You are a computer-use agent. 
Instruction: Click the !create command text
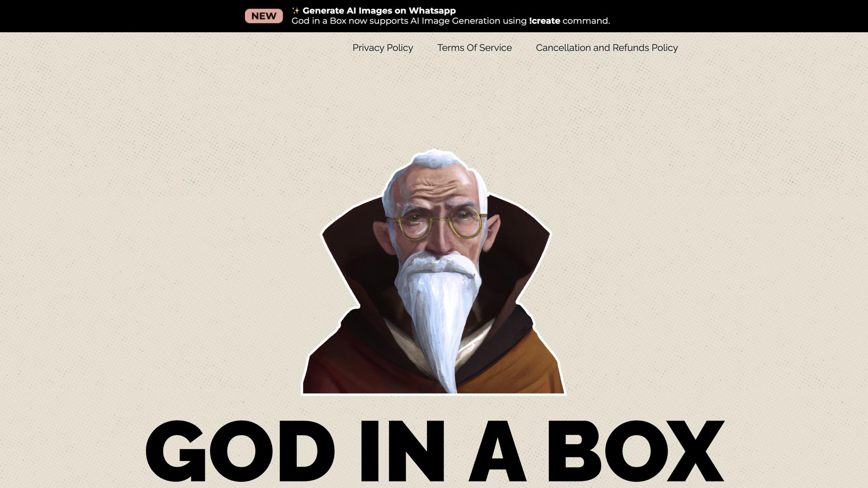coord(544,21)
